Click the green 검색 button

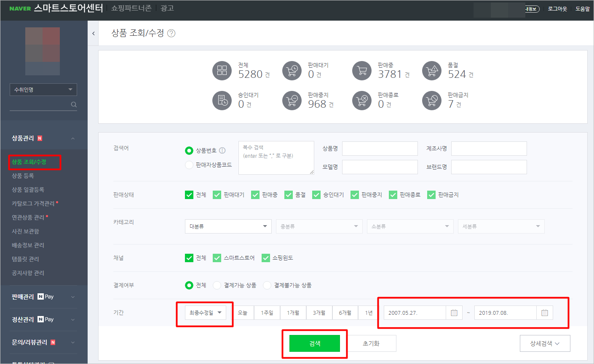coord(315,343)
